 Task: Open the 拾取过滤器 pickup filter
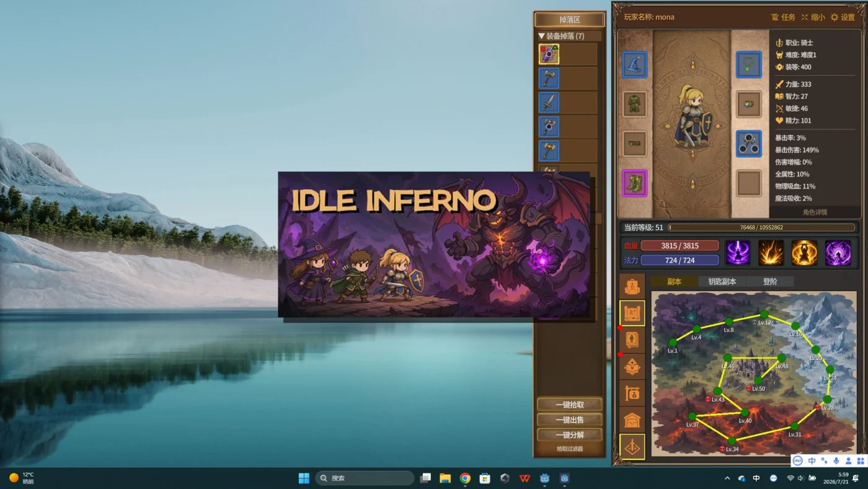pyautogui.click(x=570, y=449)
